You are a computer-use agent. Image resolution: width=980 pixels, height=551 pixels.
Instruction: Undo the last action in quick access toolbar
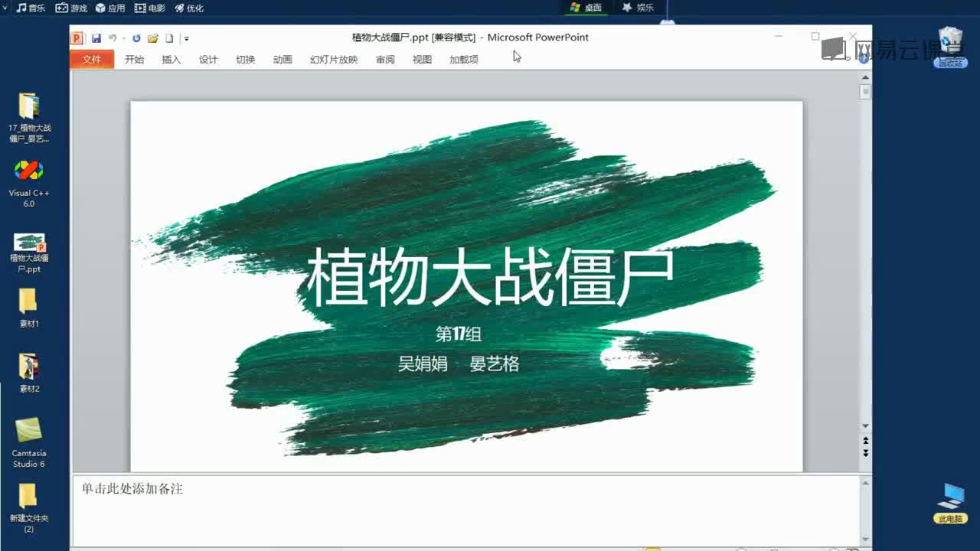(x=113, y=38)
